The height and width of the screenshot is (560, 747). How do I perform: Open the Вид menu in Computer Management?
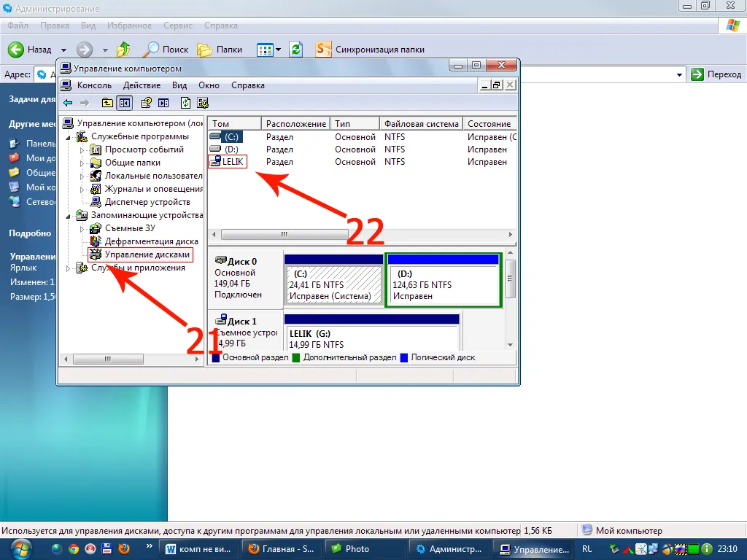click(x=179, y=85)
